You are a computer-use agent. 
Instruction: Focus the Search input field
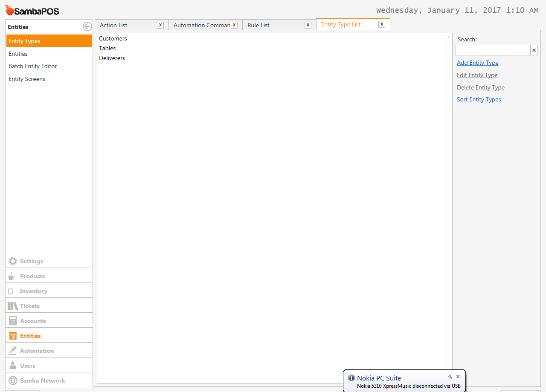click(493, 50)
